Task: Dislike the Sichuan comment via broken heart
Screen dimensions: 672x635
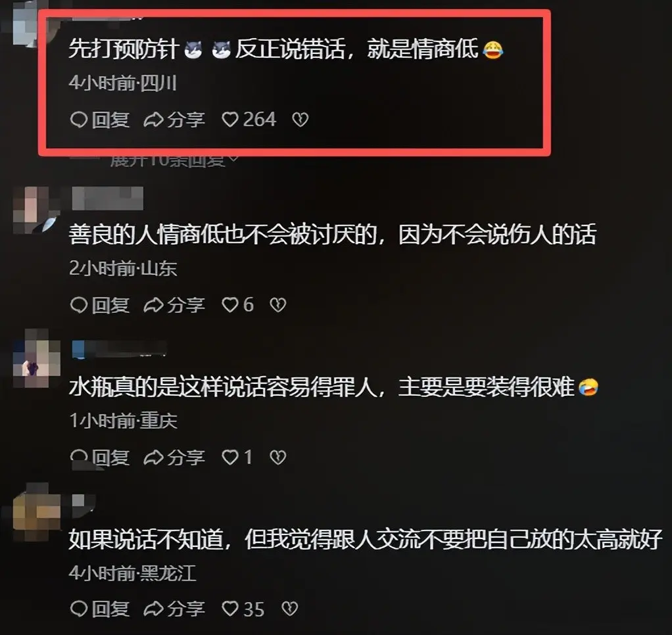Action: coord(300,120)
